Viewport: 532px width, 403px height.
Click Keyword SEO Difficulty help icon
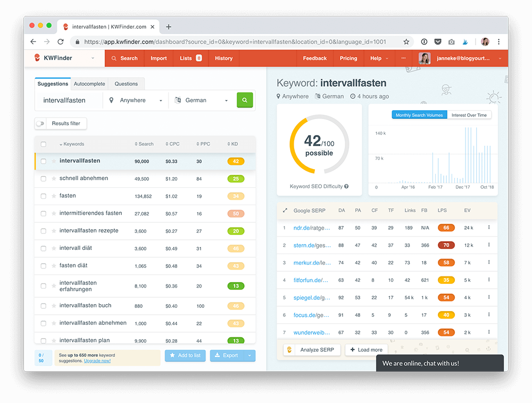point(346,187)
